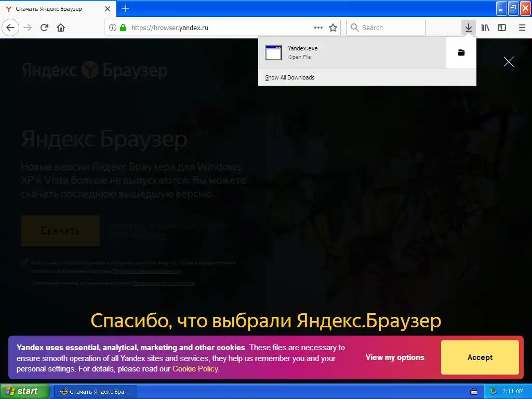Close the Скачать Яндекс Браузер tab
This screenshot has width=532, height=399.
tap(108, 9)
